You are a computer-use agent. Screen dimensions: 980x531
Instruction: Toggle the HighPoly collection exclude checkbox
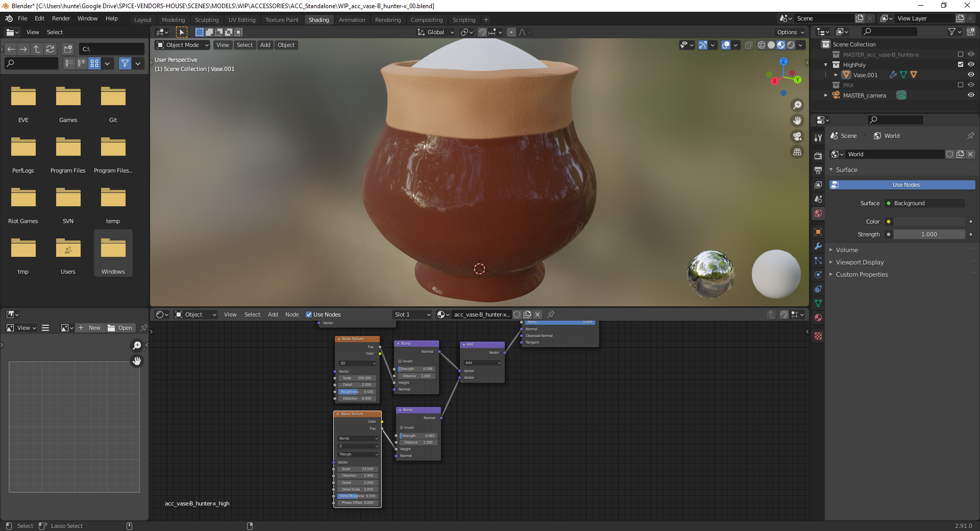tap(960, 65)
